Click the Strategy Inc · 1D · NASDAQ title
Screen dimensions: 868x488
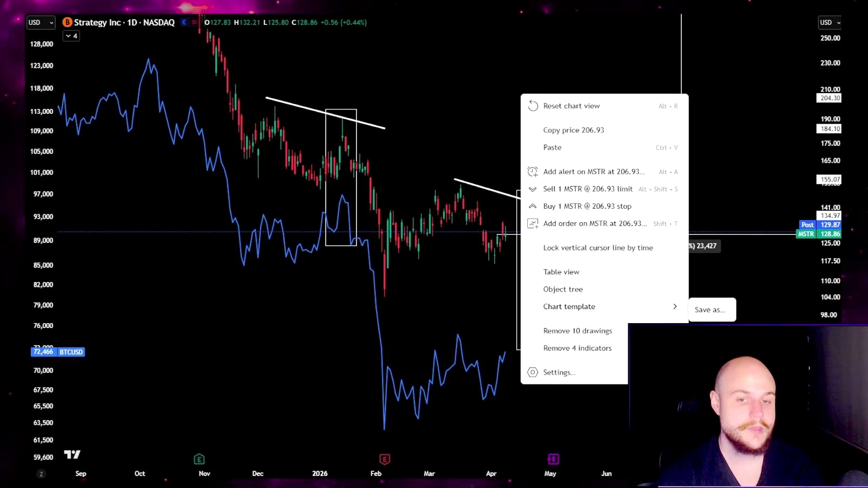124,22
